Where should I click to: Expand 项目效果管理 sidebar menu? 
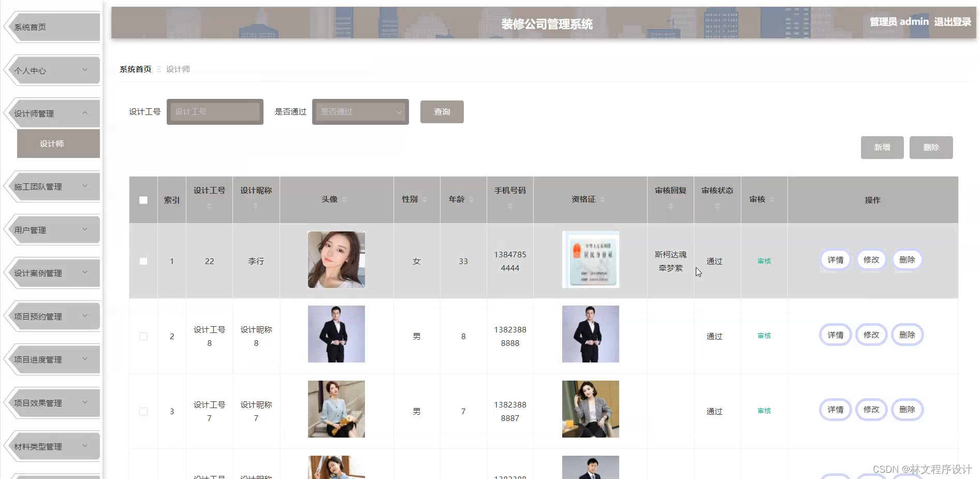pos(53,402)
